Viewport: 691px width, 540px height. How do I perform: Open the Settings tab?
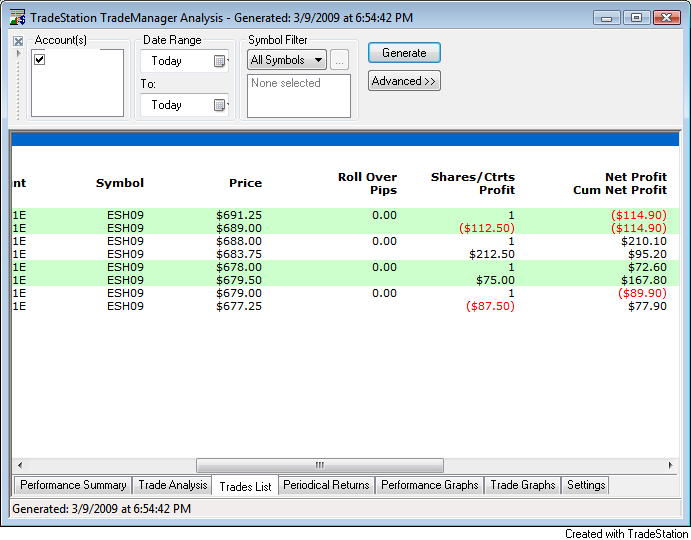pos(586,485)
